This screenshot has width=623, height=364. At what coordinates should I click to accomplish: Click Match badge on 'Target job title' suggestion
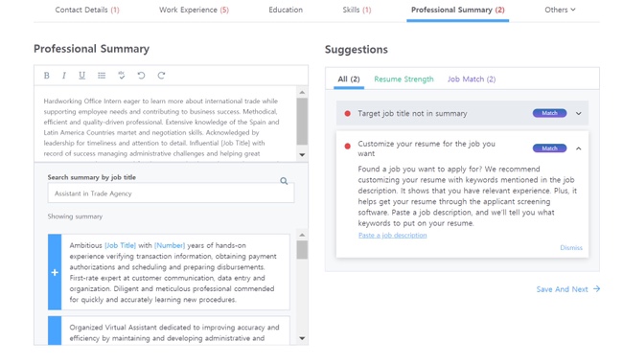pyautogui.click(x=549, y=113)
